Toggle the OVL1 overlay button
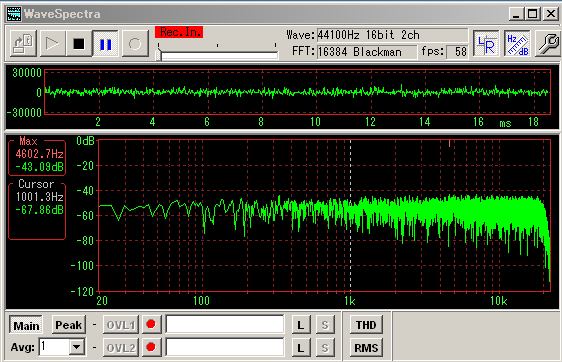This screenshot has height=362, width=562. point(121,325)
